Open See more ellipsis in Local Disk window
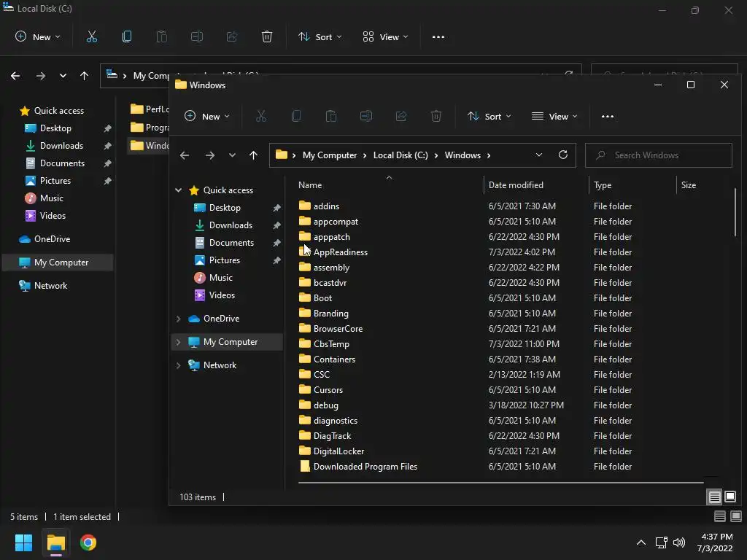The height and width of the screenshot is (560, 747). [438, 36]
